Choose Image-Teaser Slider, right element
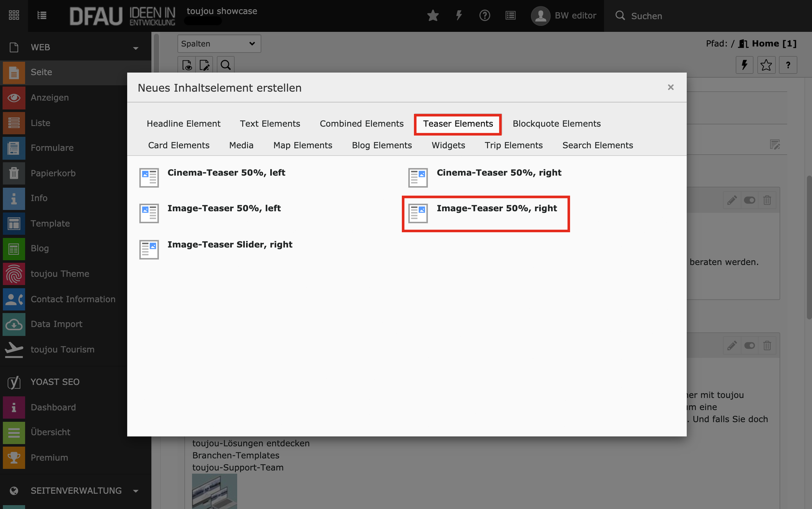This screenshot has width=812, height=509. coord(230,245)
